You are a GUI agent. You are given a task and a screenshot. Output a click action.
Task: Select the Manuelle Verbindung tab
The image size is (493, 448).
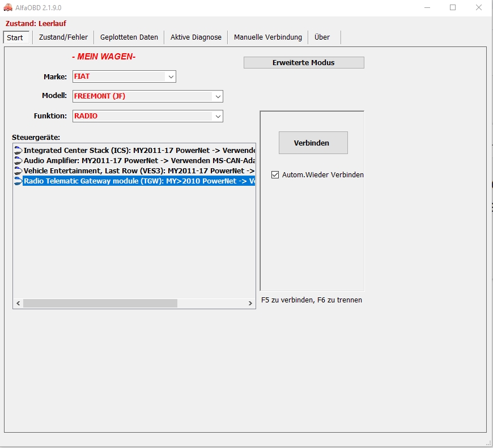[x=268, y=37]
